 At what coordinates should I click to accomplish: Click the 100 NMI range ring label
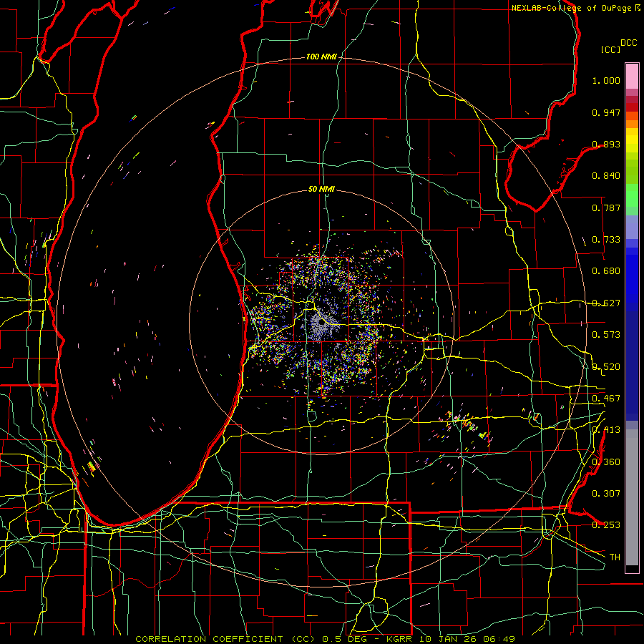click(x=321, y=57)
